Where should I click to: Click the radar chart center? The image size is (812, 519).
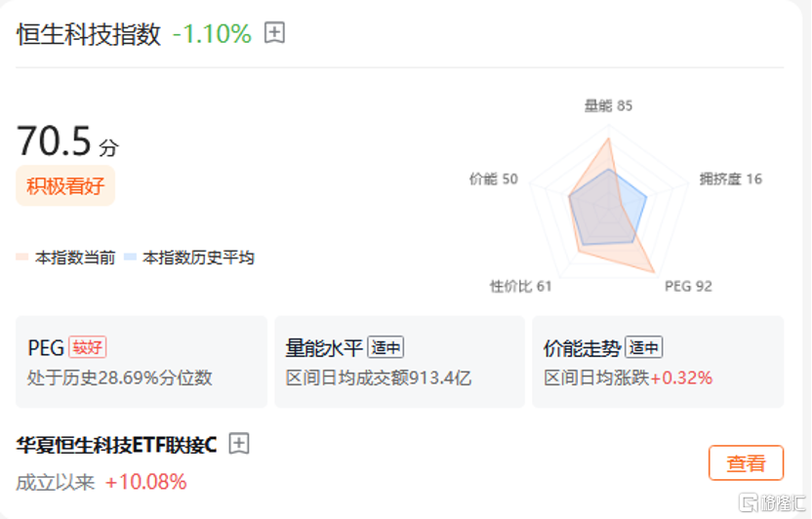tap(609, 202)
